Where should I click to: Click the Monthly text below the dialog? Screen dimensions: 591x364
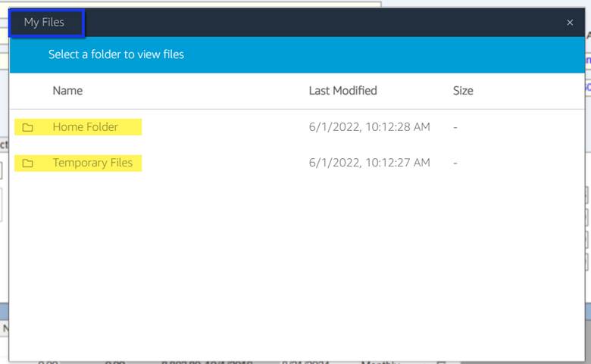(380, 362)
